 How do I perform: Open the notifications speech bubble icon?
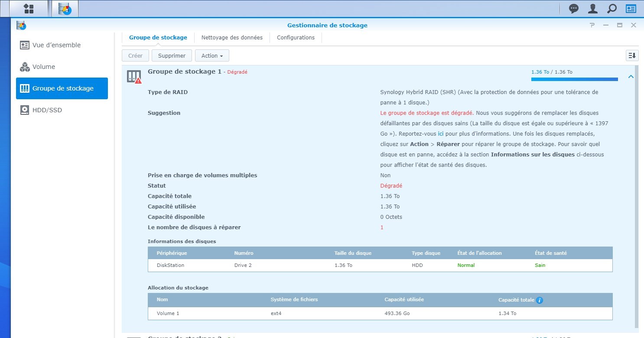pyautogui.click(x=574, y=9)
